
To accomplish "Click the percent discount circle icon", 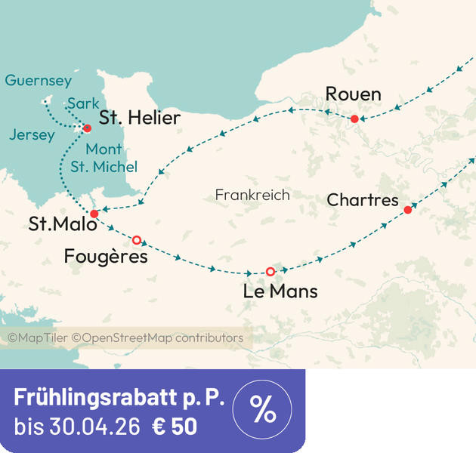I will tap(262, 410).
